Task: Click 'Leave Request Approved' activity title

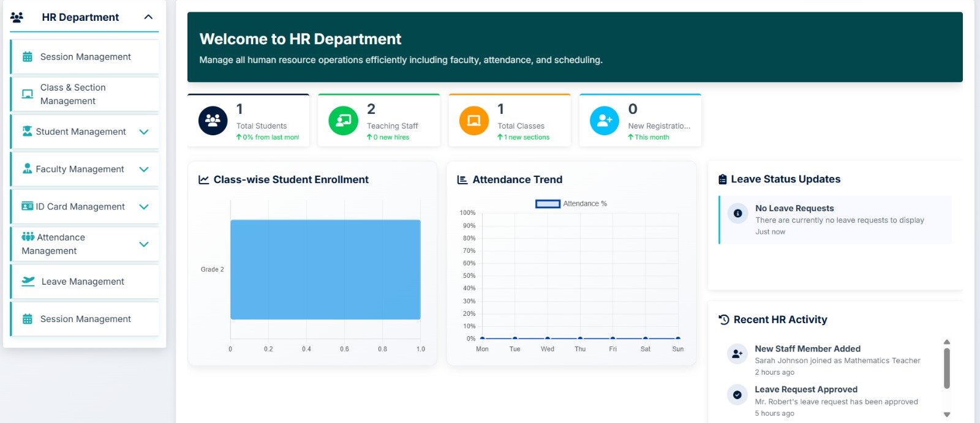Action: [x=806, y=389]
